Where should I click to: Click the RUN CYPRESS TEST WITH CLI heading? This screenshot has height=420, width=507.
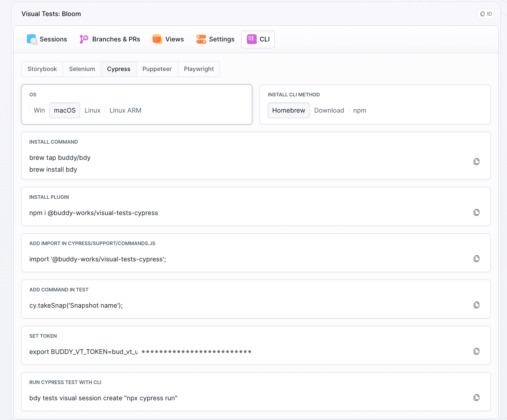tap(65, 383)
